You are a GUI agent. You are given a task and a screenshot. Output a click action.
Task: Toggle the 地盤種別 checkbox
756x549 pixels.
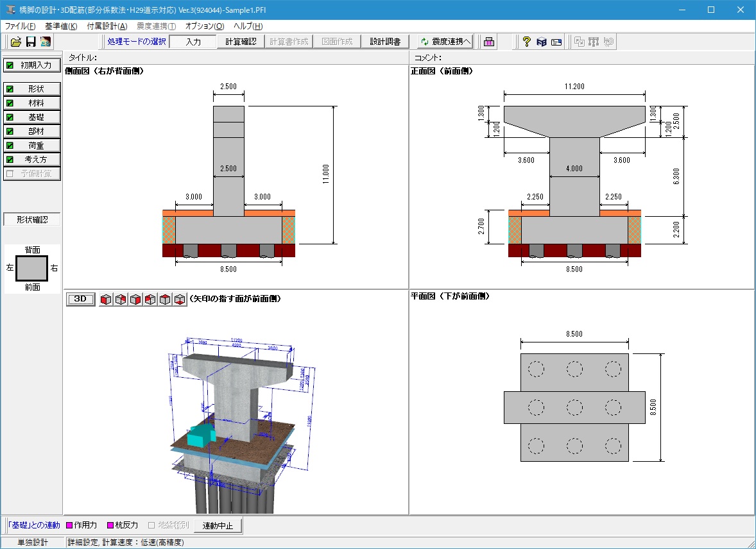tap(151, 525)
